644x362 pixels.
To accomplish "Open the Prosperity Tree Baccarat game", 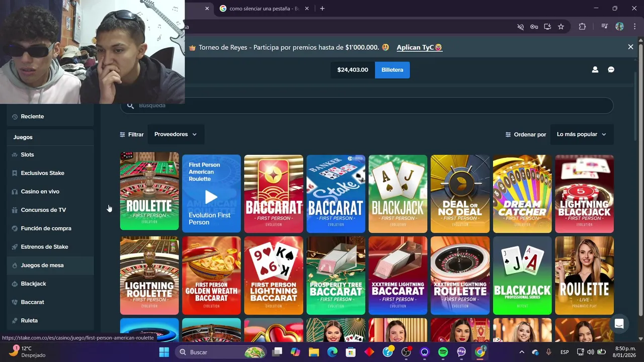I will (x=336, y=276).
